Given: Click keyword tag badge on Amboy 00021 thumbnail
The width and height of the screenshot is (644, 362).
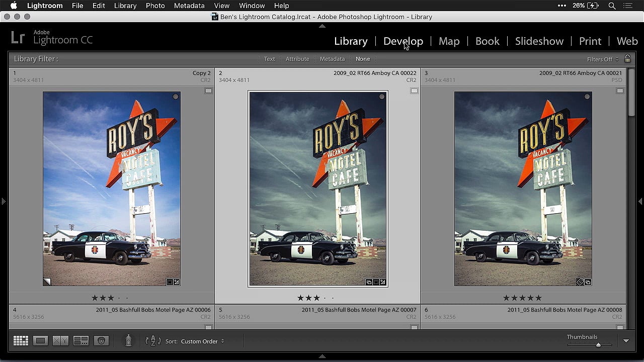Looking at the screenshot, I should (x=580, y=282).
